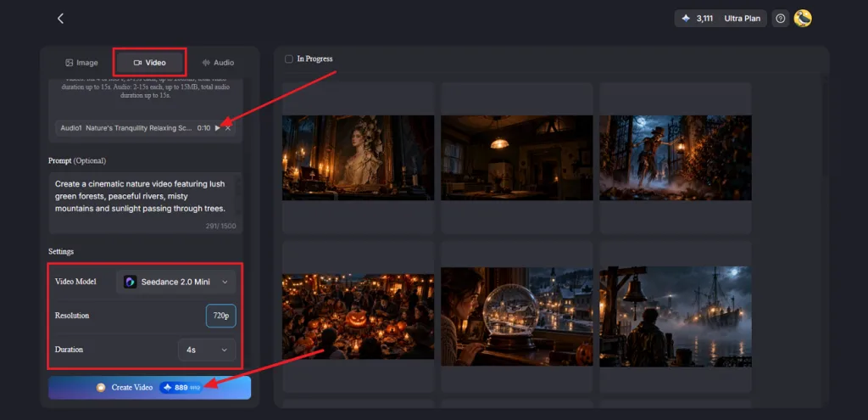Viewport: 868px width, 420px height.
Task: Click inside the prompt text field
Action: (145, 202)
